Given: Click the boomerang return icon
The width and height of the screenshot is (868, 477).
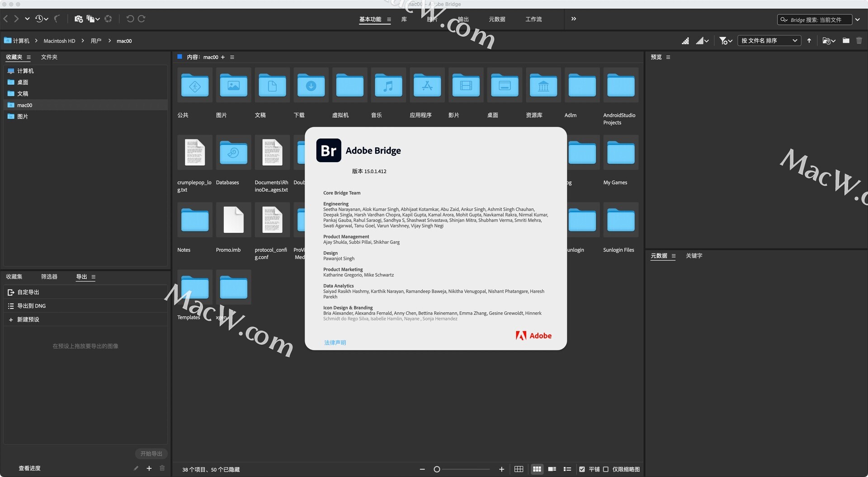Looking at the screenshot, I should [x=57, y=19].
